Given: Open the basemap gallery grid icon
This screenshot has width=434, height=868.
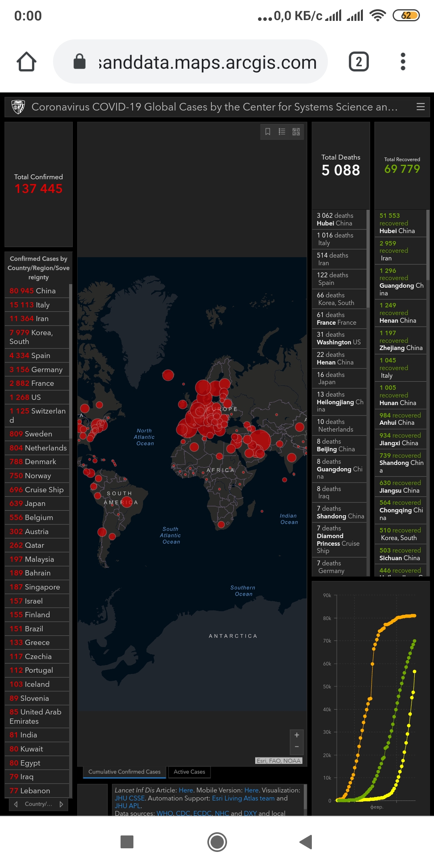Looking at the screenshot, I should 296,132.
